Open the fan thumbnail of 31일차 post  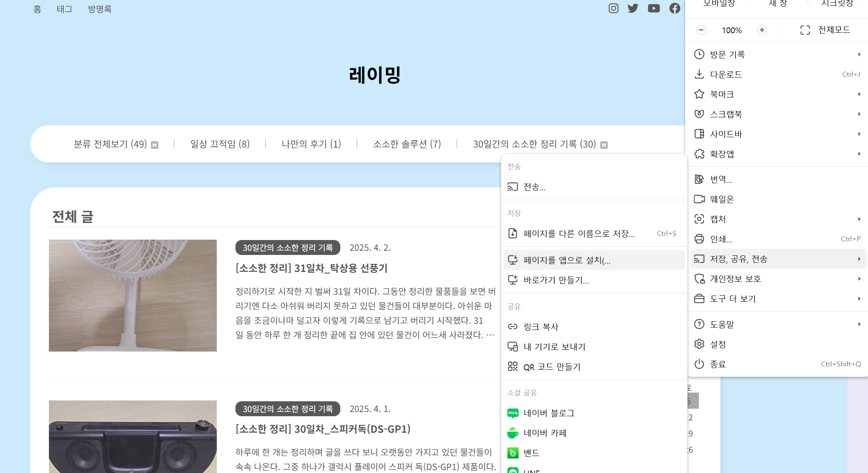click(x=133, y=296)
